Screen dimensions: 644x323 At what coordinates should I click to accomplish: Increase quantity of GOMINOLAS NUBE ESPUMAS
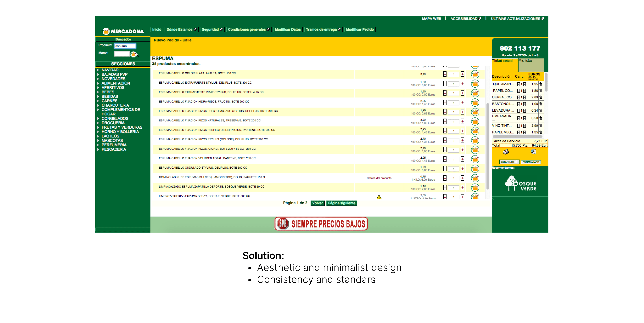463,178
